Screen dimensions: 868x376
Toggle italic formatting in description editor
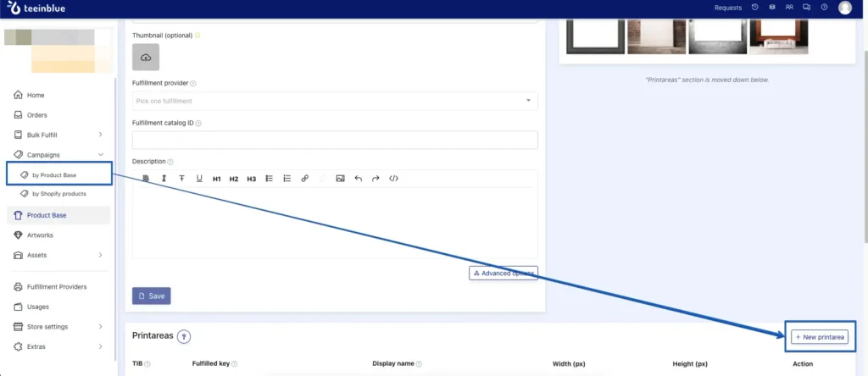(x=164, y=179)
